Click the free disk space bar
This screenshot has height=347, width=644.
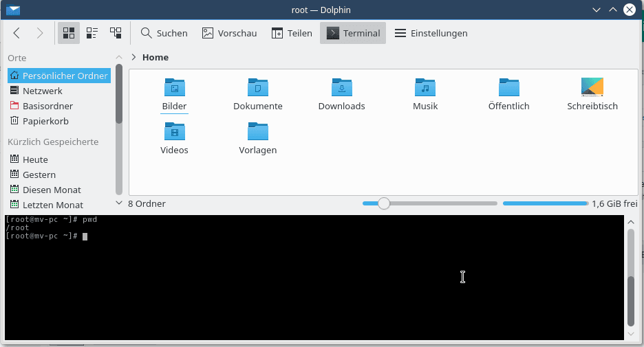pos(546,203)
